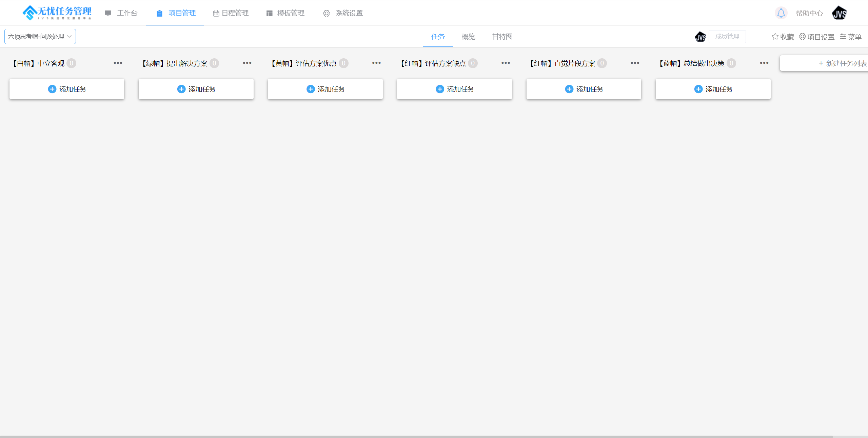Click the 无忧任务管理 logo
The height and width of the screenshot is (438, 868).
tap(57, 13)
